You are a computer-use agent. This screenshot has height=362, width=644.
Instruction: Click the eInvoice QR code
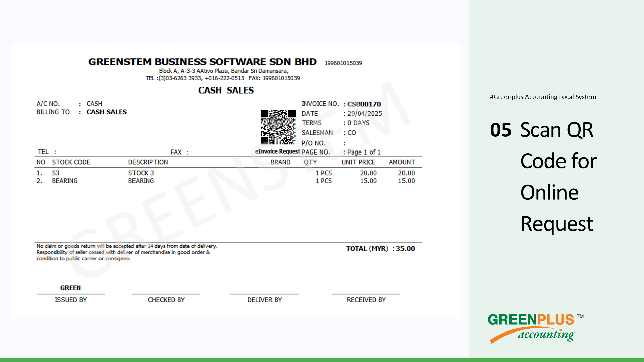278,127
